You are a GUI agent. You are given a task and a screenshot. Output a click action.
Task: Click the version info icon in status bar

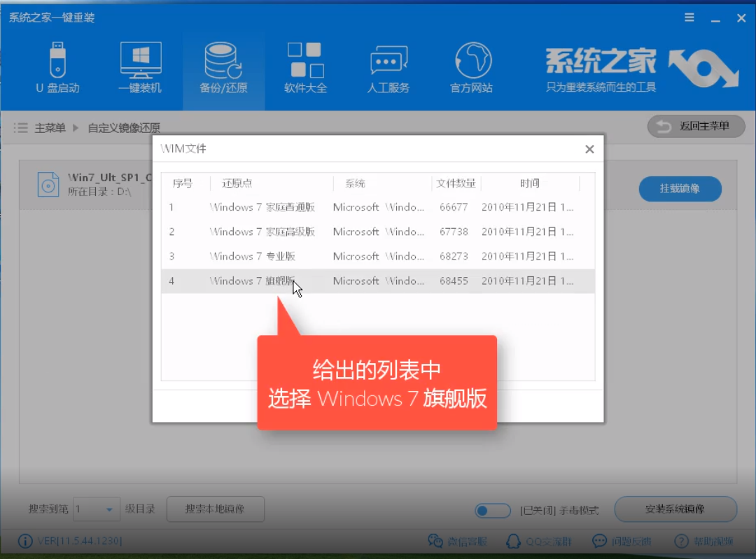click(x=26, y=541)
